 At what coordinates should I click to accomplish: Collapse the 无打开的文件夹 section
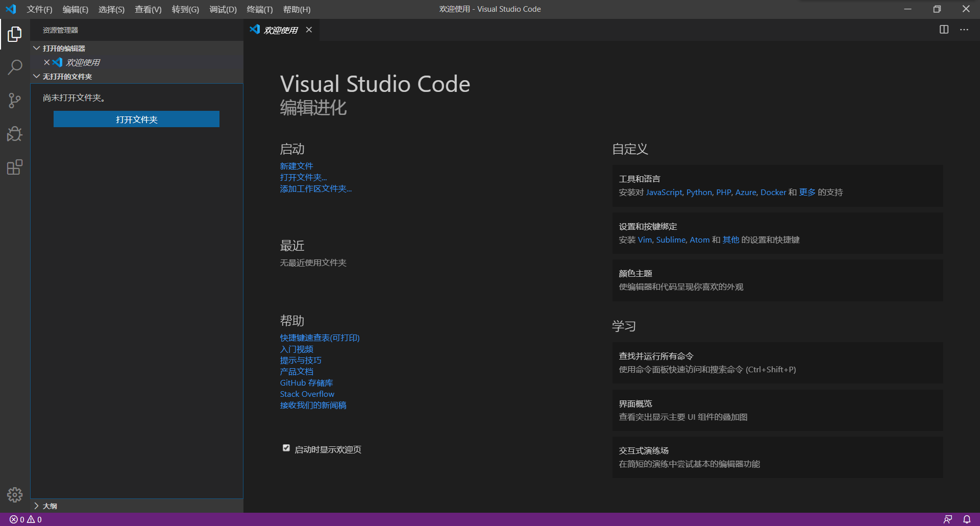(36, 76)
